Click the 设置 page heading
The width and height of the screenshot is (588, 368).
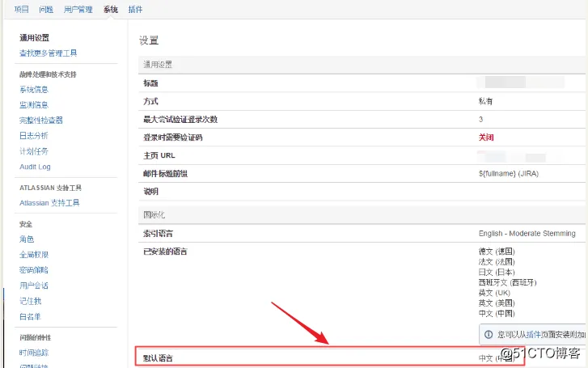click(x=149, y=40)
